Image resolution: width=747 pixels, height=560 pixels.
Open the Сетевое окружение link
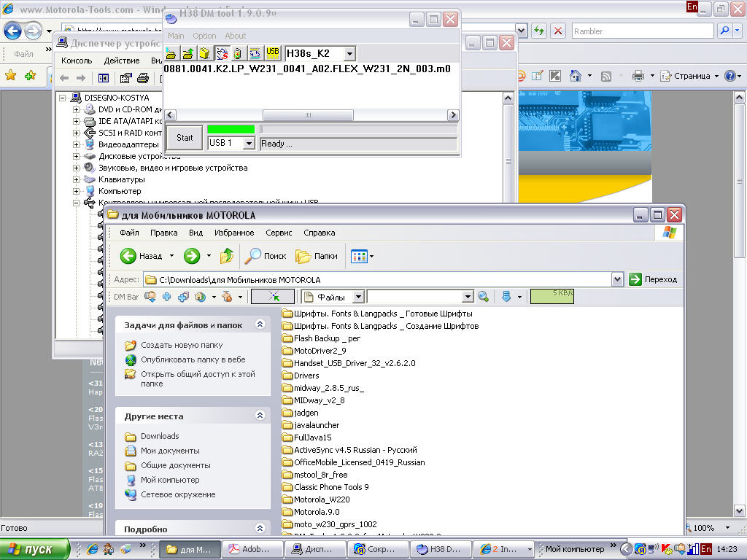pyautogui.click(x=178, y=494)
